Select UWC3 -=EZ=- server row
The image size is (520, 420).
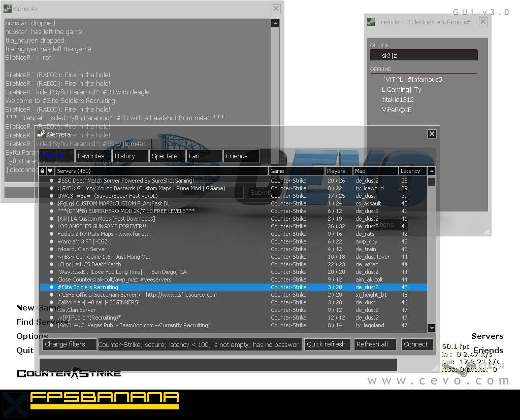[x=234, y=196]
